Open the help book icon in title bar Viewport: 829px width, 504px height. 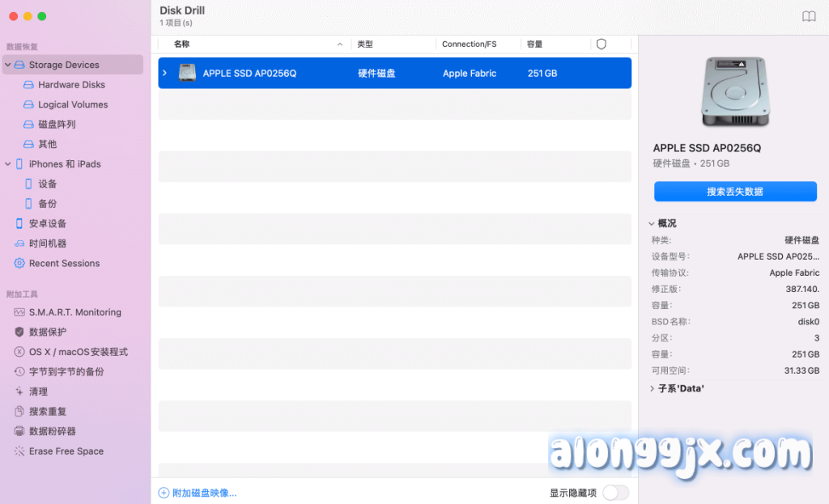pos(809,17)
